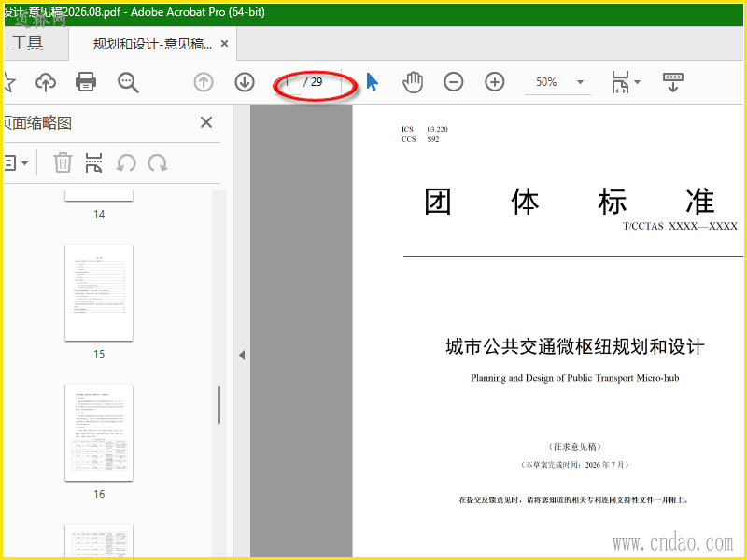Screen dimensions: 747x560
Task: Close the 规划和设计-意见稿 document tab
Action: click(x=224, y=44)
